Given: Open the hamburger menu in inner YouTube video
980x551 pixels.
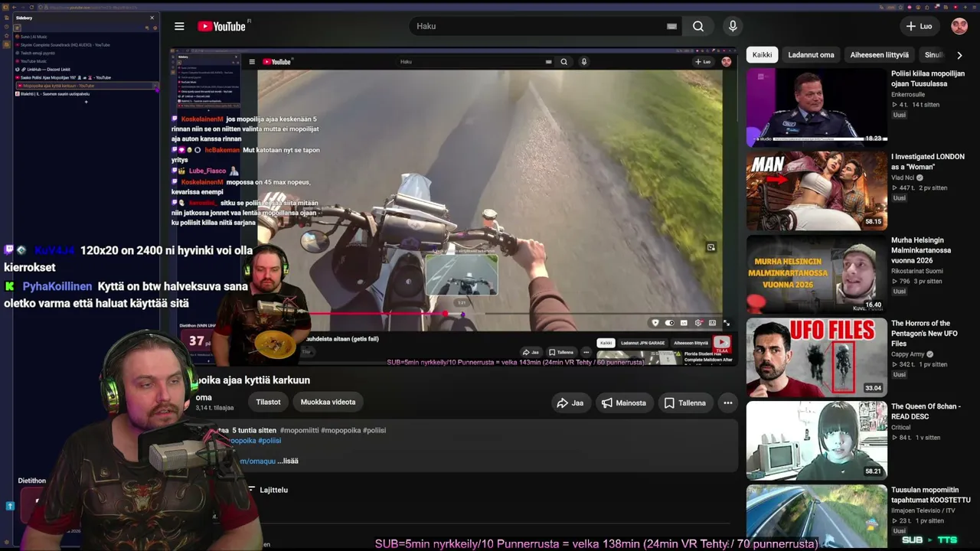Looking at the screenshot, I should click(x=252, y=62).
